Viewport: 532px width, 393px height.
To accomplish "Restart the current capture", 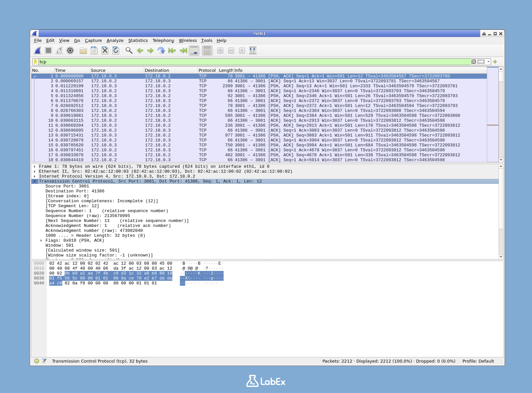I will click(x=59, y=50).
